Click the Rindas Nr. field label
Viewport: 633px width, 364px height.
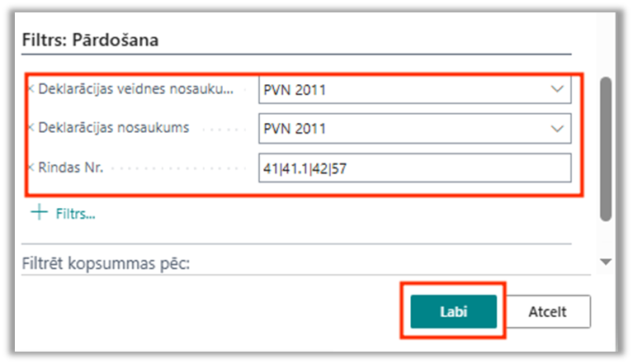point(73,168)
